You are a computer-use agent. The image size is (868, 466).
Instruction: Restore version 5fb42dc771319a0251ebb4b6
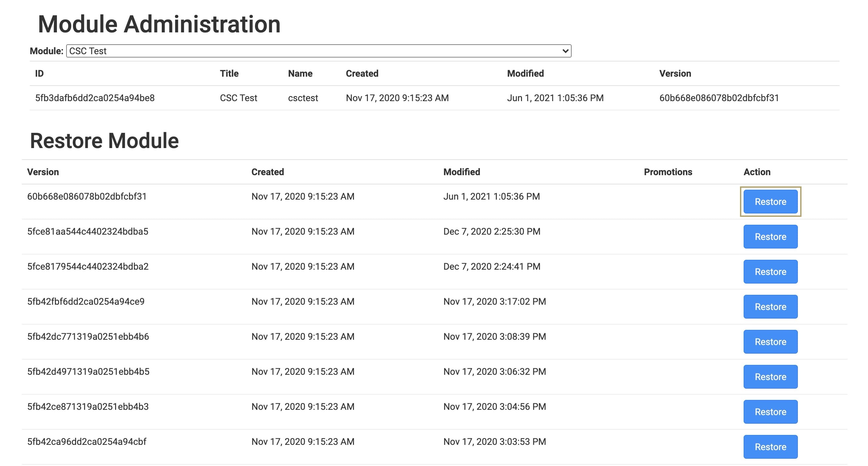click(770, 342)
